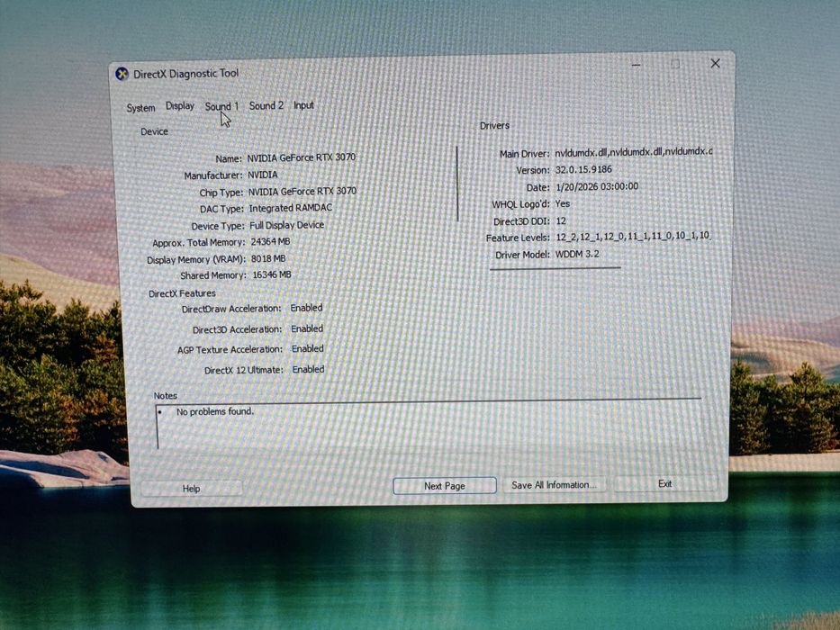This screenshot has width=840, height=630.
Task: Go to the Input tab
Action: pyautogui.click(x=303, y=105)
